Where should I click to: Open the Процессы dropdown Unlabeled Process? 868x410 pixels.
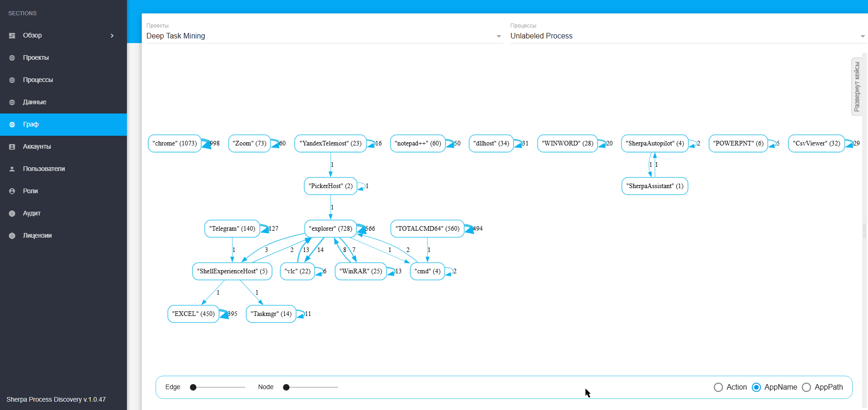coord(688,36)
